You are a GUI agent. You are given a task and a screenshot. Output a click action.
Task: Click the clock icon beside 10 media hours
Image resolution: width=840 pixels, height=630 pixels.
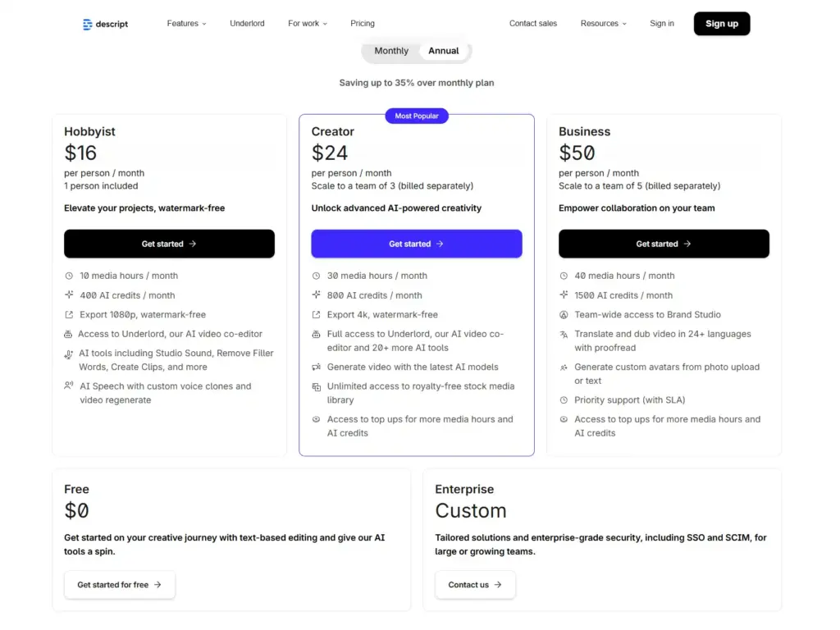tap(69, 276)
